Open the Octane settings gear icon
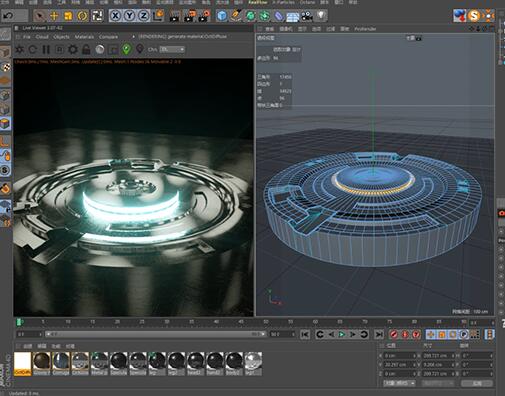The width and height of the screenshot is (505, 396). 73,50
